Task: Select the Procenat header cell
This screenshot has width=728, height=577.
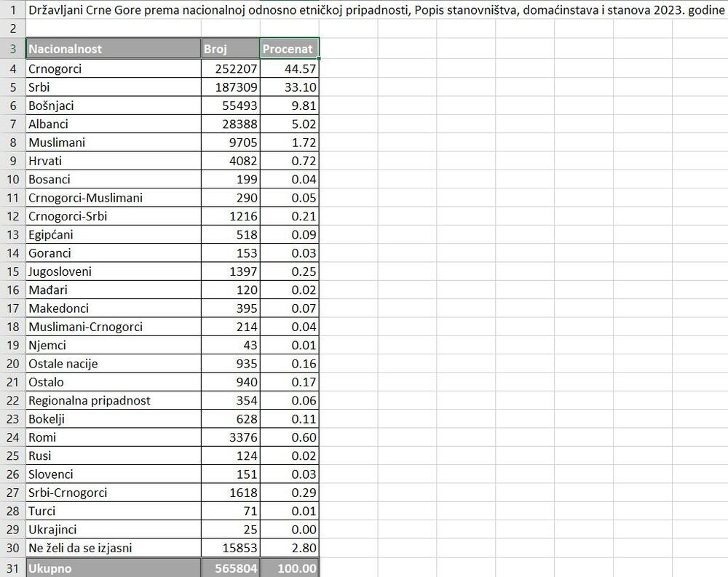Action: tap(289, 49)
